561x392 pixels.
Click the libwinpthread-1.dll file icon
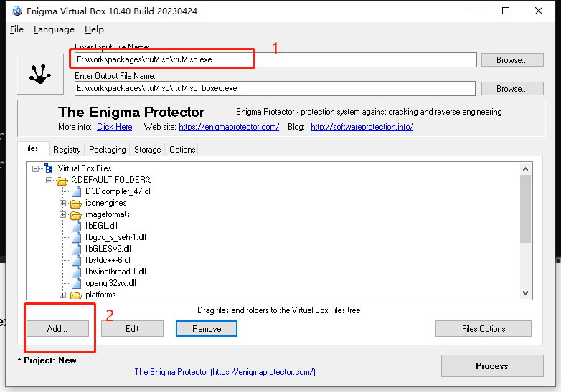pyautogui.click(x=76, y=272)
